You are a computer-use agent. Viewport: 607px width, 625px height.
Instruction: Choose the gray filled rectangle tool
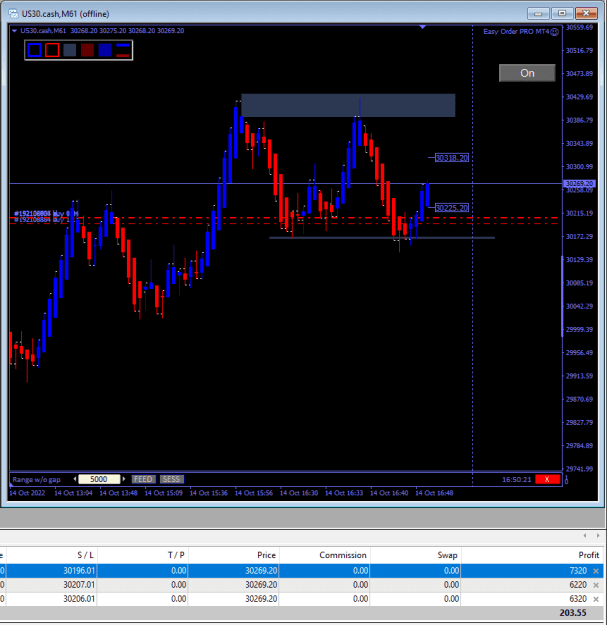70,50
